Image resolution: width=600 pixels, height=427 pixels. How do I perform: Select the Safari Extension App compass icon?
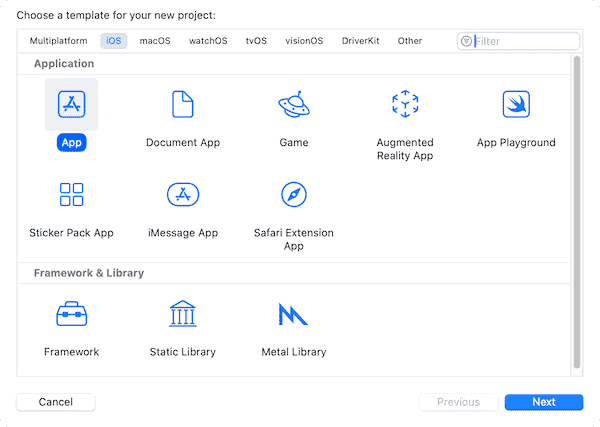pos(293,194)
